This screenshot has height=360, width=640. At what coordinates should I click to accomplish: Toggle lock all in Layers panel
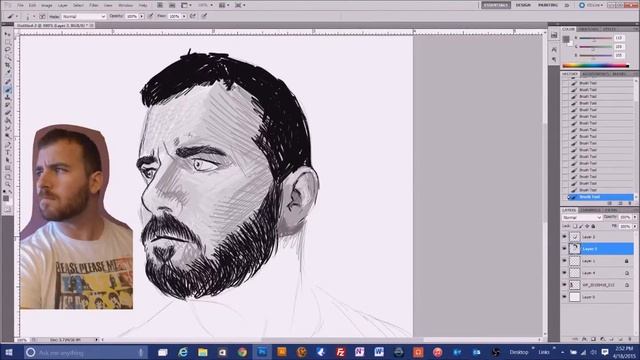[x=593, y=226]
